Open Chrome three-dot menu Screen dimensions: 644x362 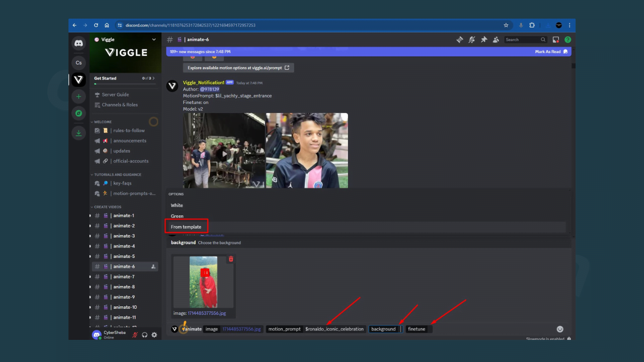click(x=570, y=25)
